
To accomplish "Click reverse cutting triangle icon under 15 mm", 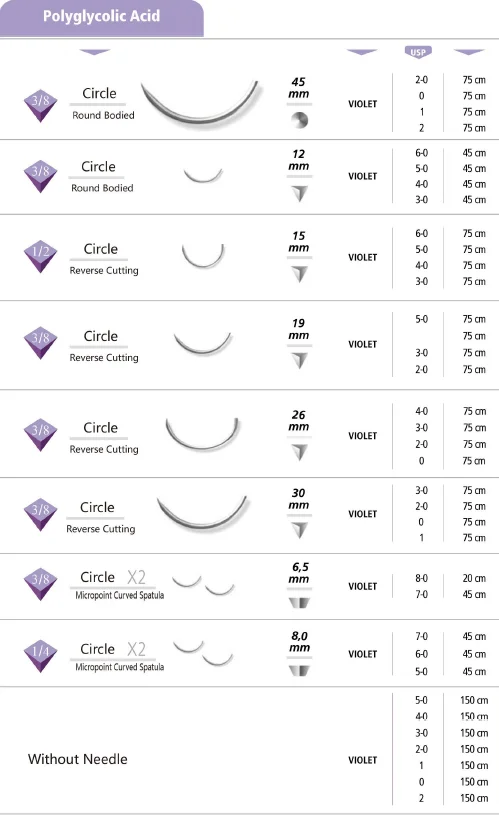I will pos(299,274).
